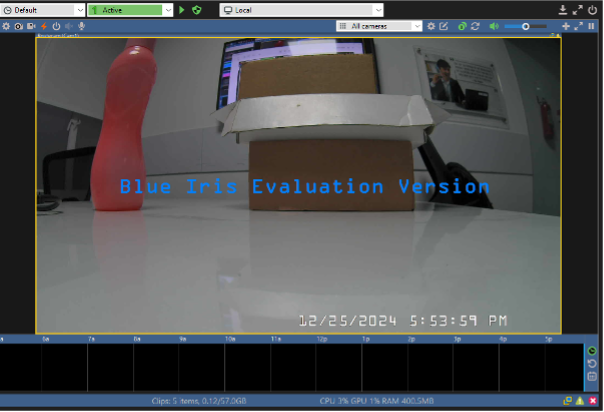Click the 3p mark on the timeline
This screenshot has width=604, height=412.
pyautogui.click(x=457, y=339)
